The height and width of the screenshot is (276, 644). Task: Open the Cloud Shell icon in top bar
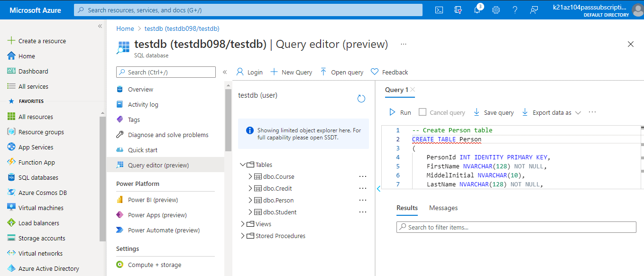439,9
